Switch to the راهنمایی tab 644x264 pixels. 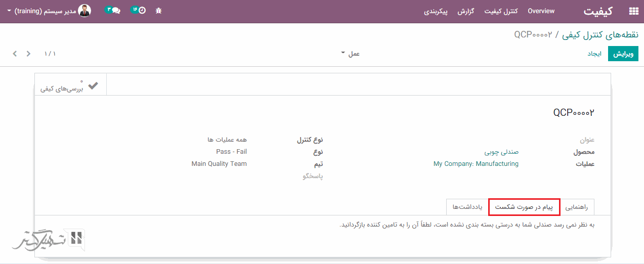click(577, 207)
